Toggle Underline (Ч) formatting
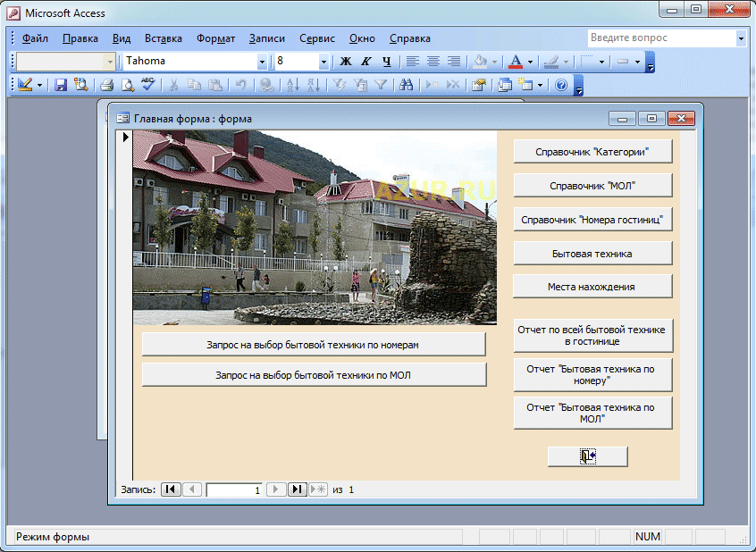This screenshot has width=756, height=552. [x=386, y=62]
